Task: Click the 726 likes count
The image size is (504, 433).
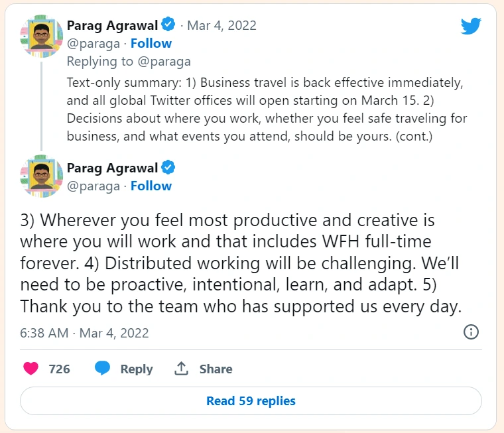Action: 60,369
